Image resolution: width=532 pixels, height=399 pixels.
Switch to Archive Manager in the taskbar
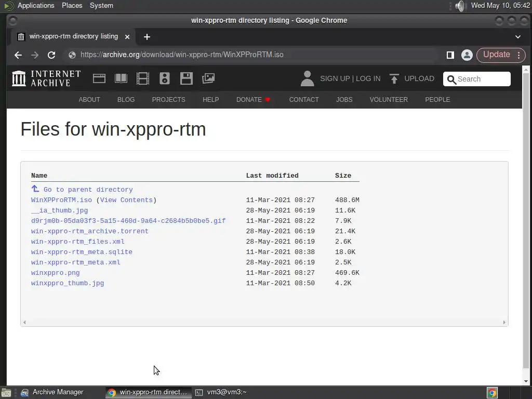tap(52, 393)
